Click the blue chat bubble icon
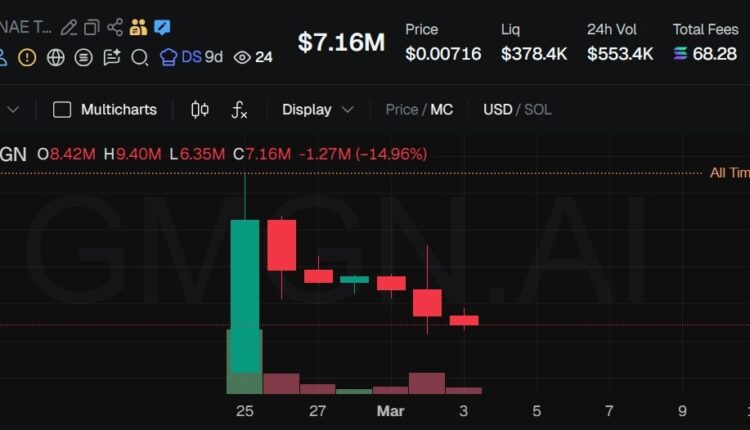This screenshot has height=430, width=750. (161, 27)
